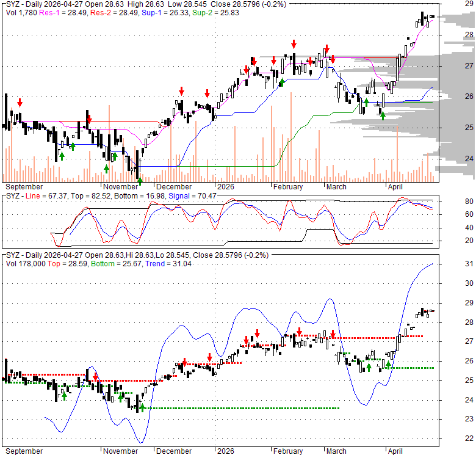Click the highest red sell arrow in February, top chart
This screenshot has width=476, height=455.
tap(294, 44)
